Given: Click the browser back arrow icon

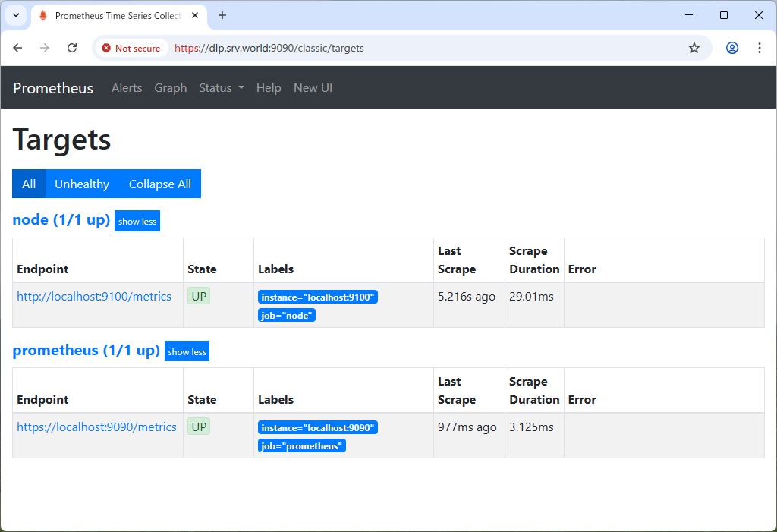Looking at the screenshot, I should point(17,48).
